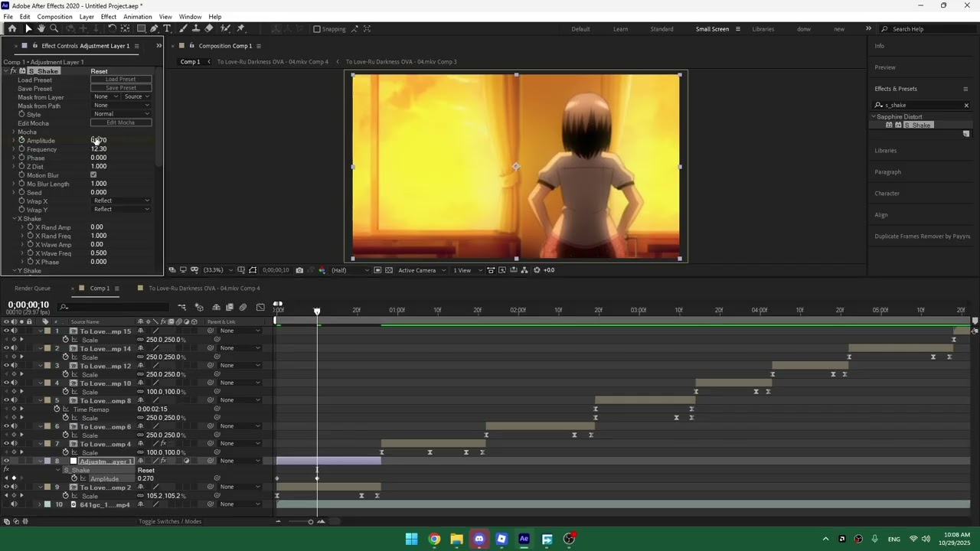Open the Preview panel
Viewport: 980px width, 551px height.
[x=885, y=67]
